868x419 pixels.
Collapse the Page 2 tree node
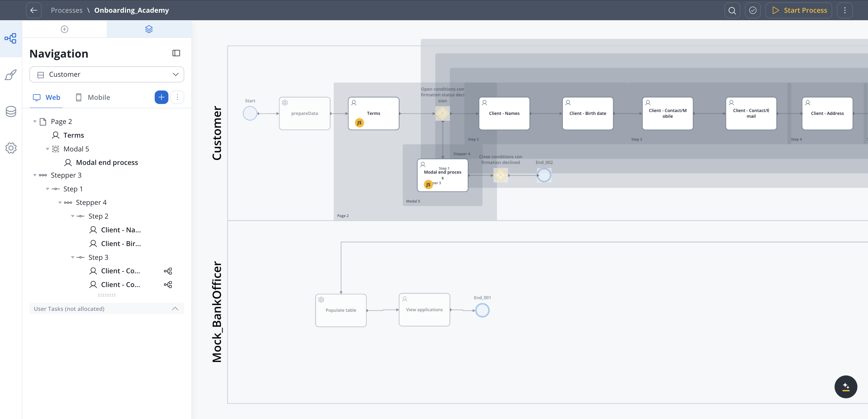(35, 121)
